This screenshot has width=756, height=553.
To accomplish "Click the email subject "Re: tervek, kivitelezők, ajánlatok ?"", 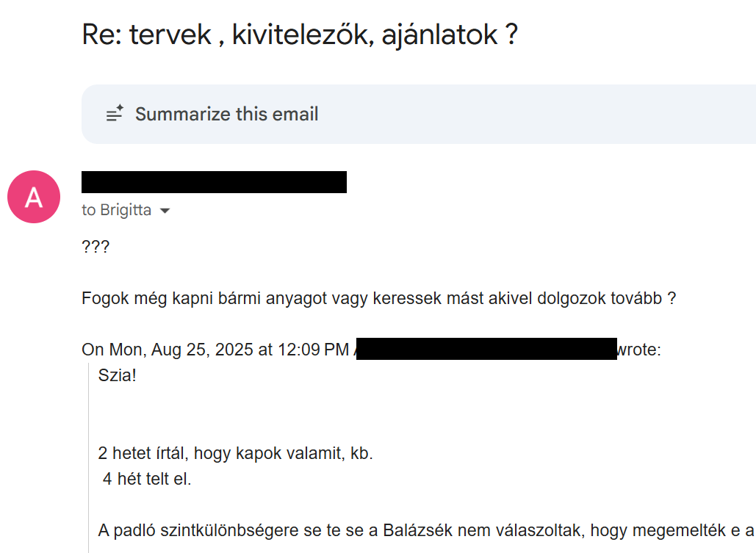I will tap(300, 35).
